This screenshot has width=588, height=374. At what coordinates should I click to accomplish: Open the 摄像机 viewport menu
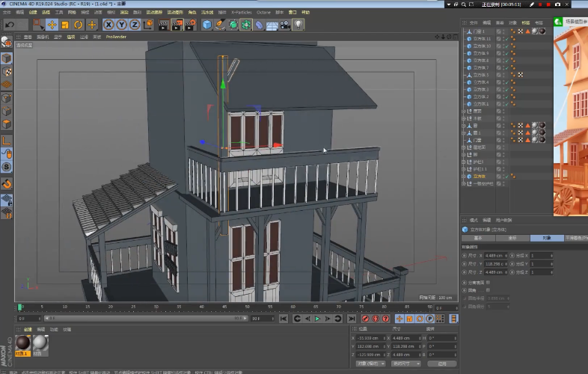pyautogui.click(x=43, y=37)
